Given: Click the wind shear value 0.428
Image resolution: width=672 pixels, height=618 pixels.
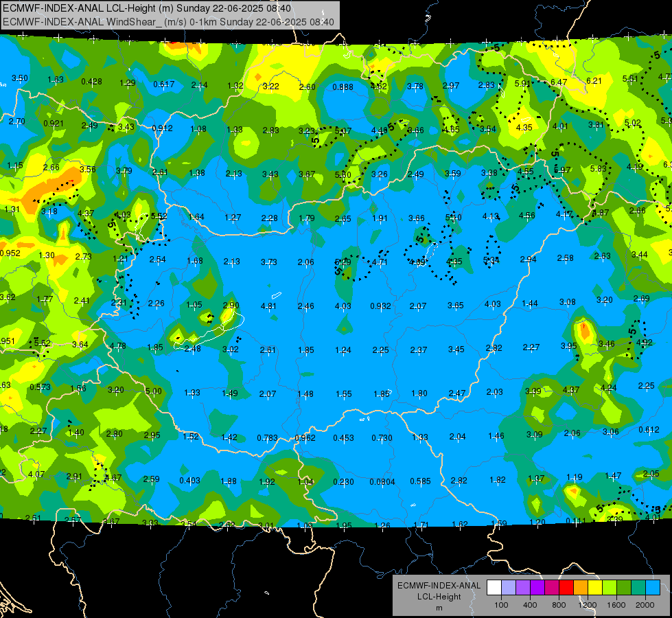Looking at the screenshot, I should click(92, 82).
